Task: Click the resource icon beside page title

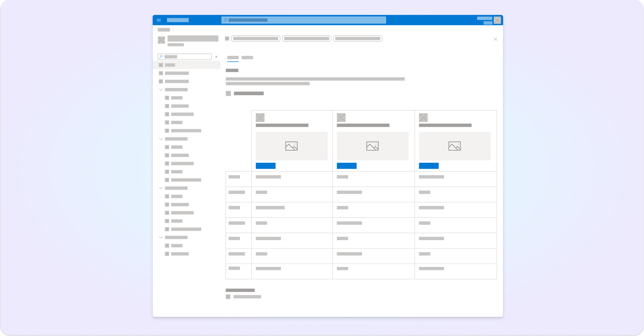Action: (x=161, y=40)
